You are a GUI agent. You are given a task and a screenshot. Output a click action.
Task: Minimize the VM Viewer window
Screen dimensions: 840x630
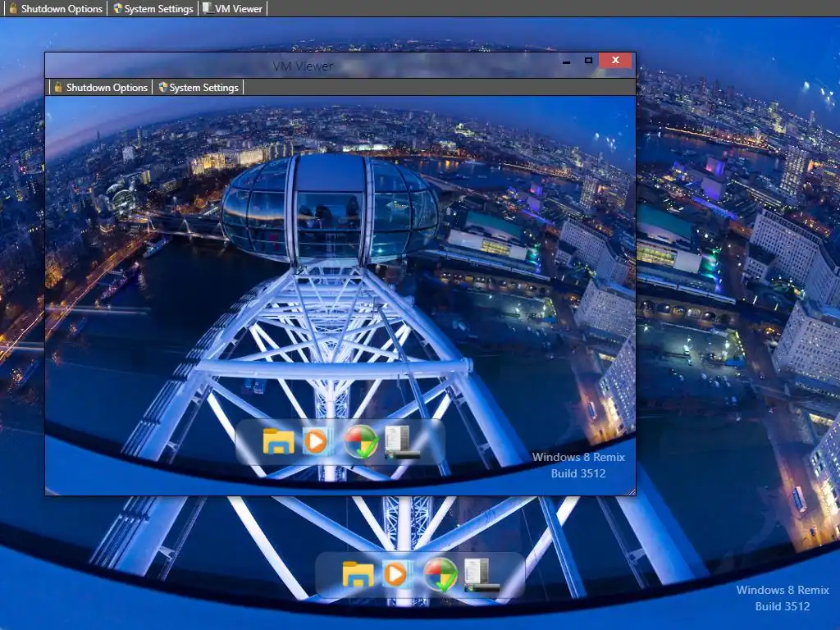566,61
